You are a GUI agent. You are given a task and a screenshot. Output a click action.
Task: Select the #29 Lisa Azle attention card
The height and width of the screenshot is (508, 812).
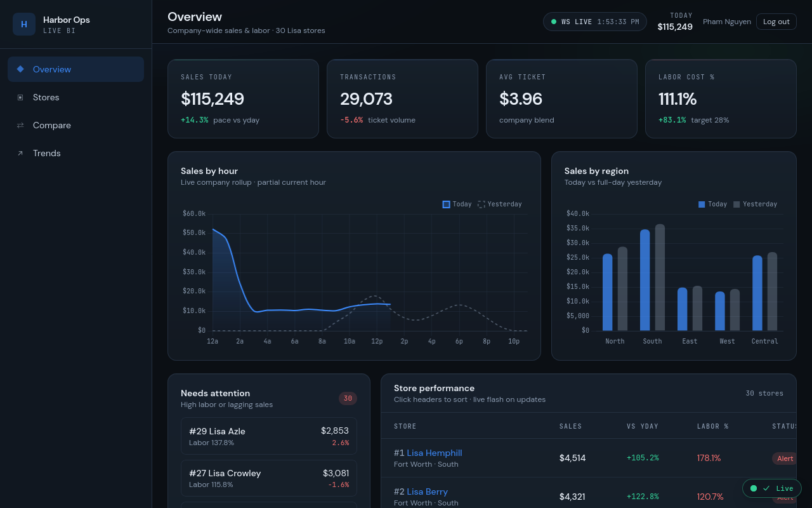(269, 436)
